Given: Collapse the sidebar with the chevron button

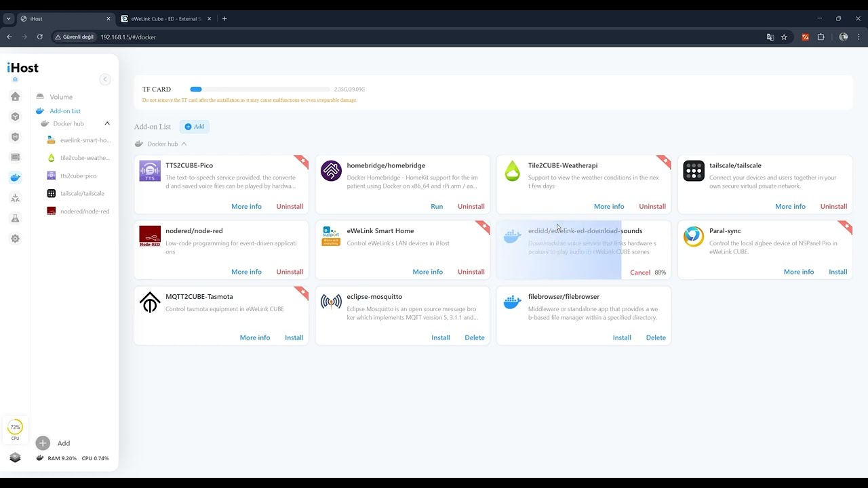Looking at the screenshot, I should tap(105, 79).
